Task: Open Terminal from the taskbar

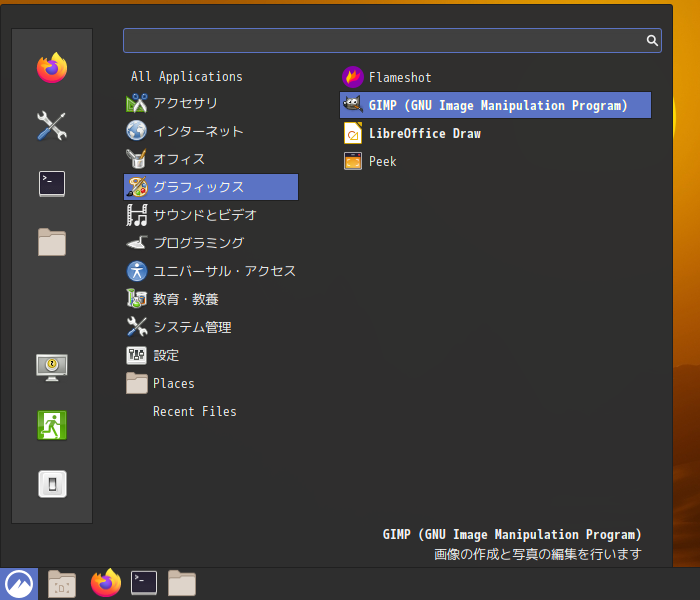Action: click(144, 583)
